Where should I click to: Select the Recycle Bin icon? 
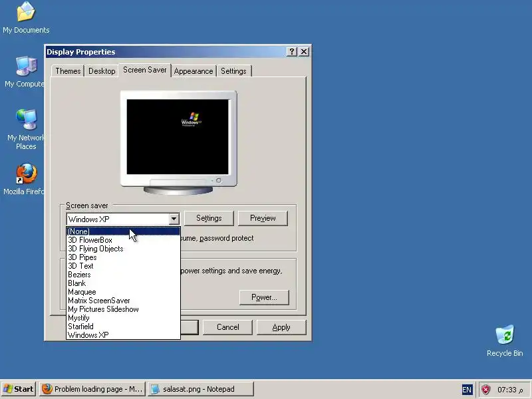click(x=505, y=340)
